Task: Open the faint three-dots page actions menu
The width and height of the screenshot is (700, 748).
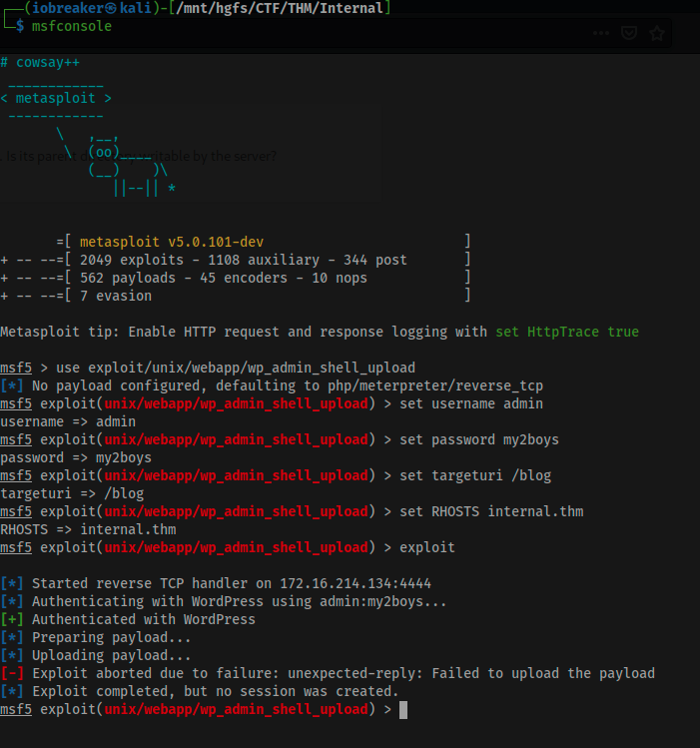Action: click(601, 33)
